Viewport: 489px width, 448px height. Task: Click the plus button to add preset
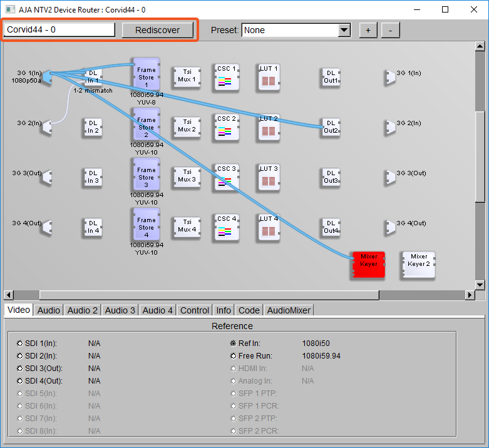pyautogui.click(x=368, y=30)
